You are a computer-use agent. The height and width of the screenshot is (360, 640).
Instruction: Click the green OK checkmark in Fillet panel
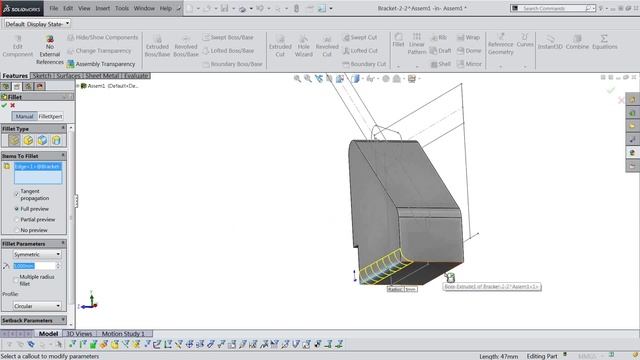[4, 105]
